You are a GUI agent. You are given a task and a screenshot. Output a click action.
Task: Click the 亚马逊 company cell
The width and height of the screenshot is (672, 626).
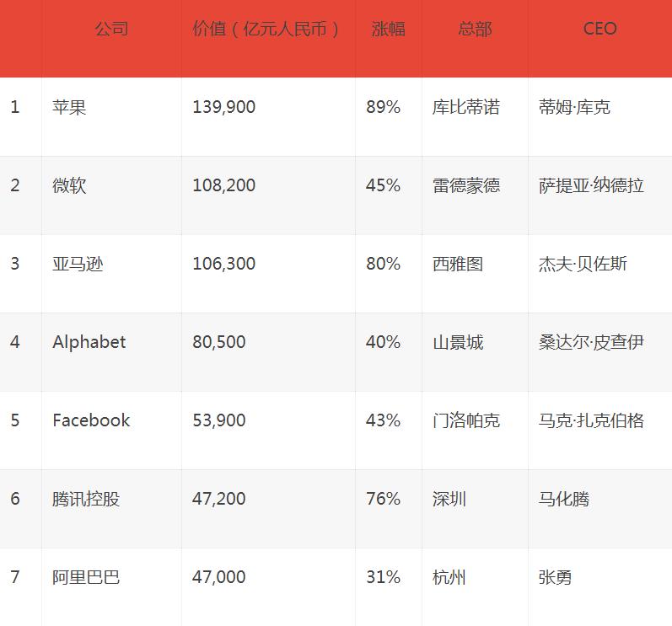tap(78, 265)
